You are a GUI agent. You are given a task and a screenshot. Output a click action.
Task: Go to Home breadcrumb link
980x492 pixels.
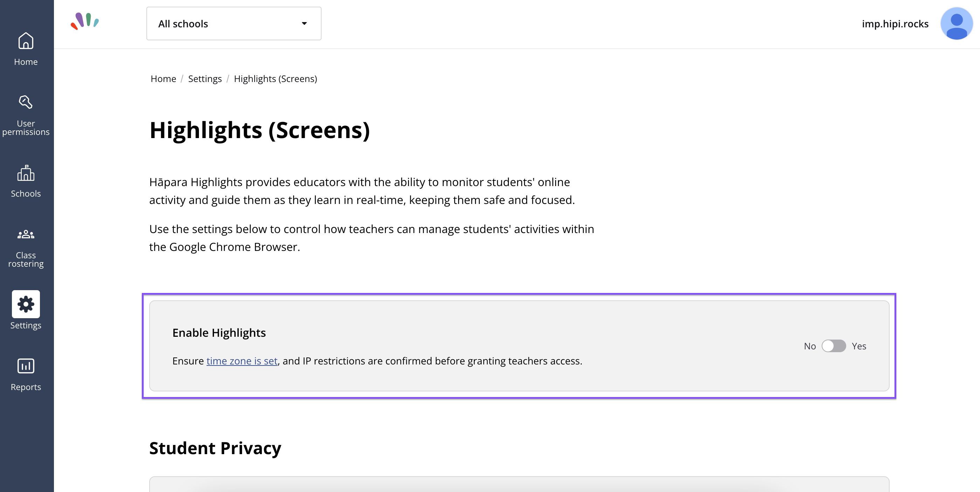point(163,79)
